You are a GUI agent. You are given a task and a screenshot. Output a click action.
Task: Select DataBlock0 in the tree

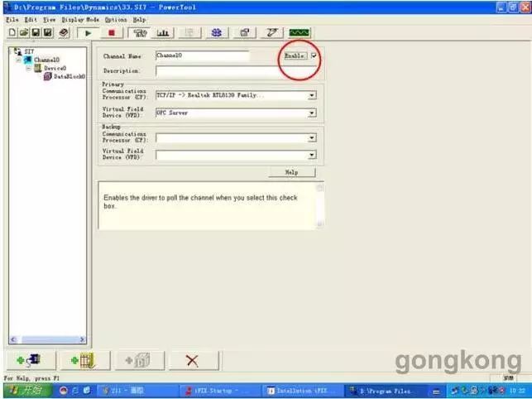click(69, 76)
